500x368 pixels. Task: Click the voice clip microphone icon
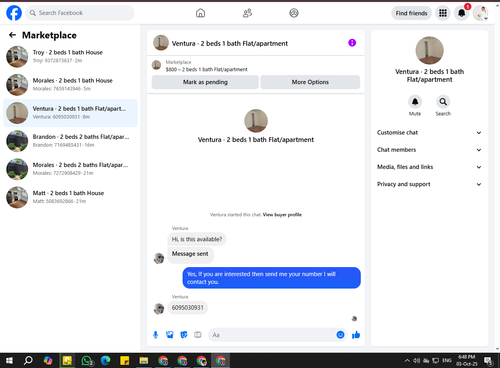click(155, 335)
